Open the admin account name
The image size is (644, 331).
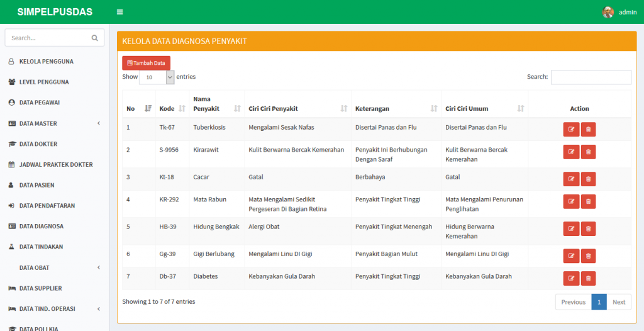(x=628, y=13)
